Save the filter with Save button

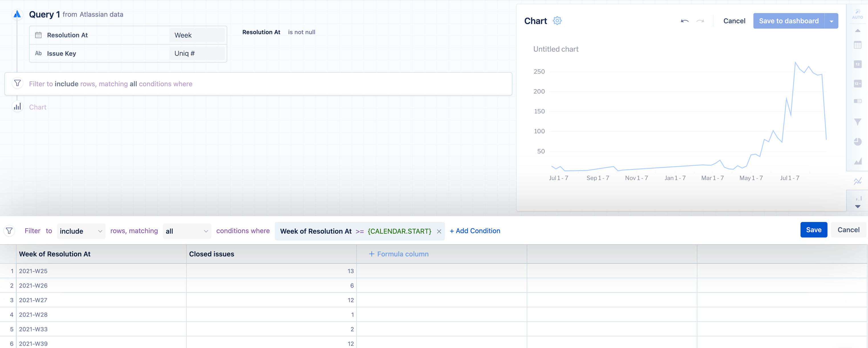click(x=813, y=230)
